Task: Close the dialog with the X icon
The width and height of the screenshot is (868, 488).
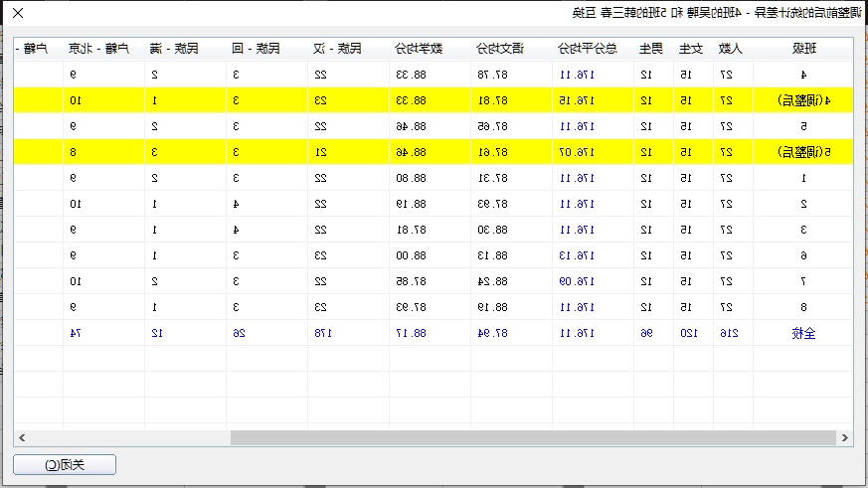Action: [18, 13]
